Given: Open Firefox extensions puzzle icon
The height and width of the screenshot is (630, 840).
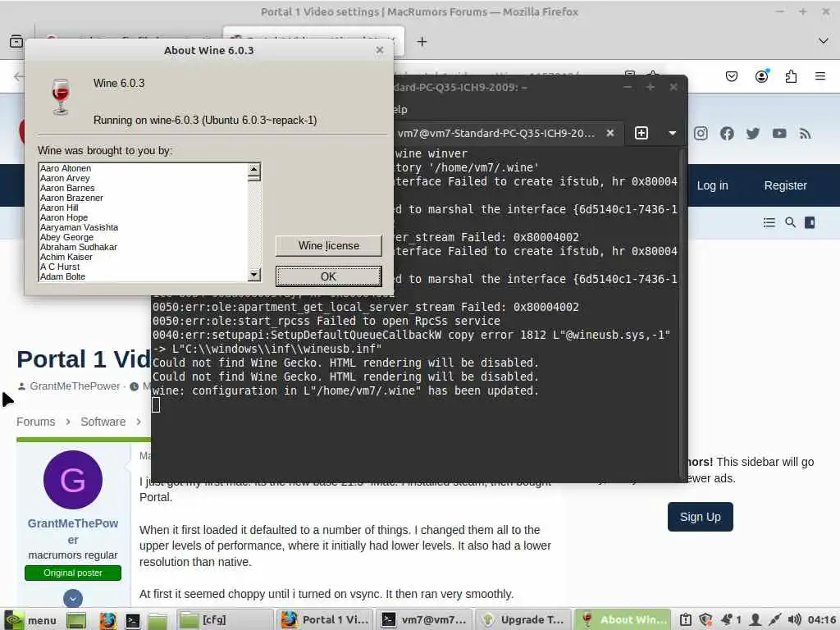Looking at the screenshot, I should click(x=791, y=76).
